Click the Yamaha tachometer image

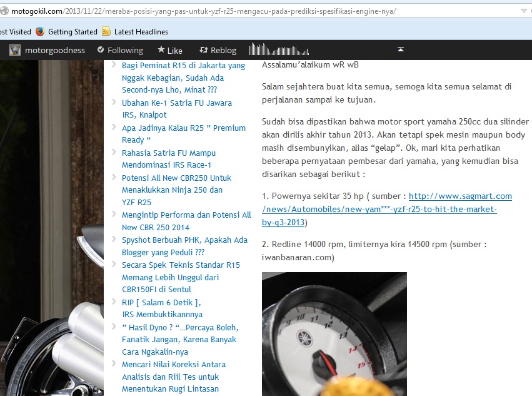[334, 333]
